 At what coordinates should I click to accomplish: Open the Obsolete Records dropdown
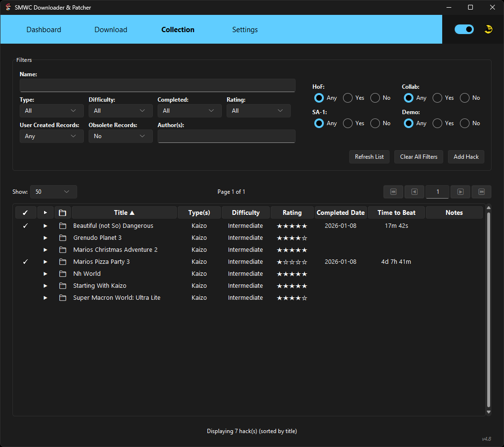(120, 136)
